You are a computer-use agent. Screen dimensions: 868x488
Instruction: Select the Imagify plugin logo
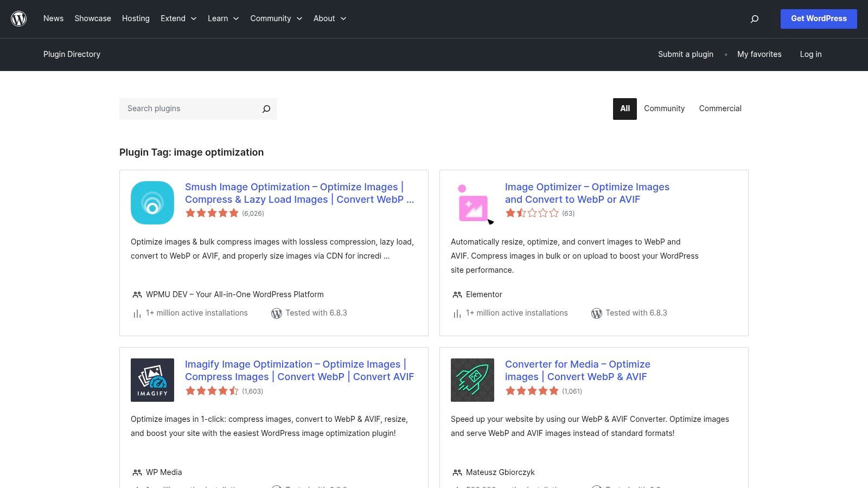point(152,380)
